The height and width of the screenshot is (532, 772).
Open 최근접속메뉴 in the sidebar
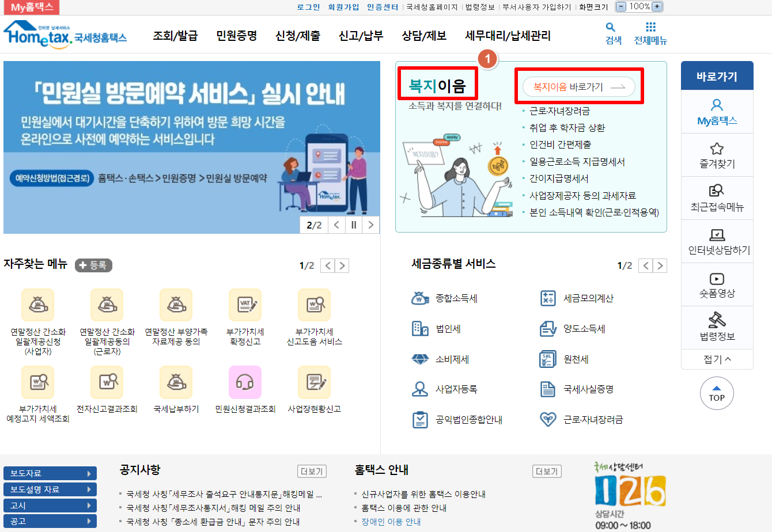pos(717,199)
